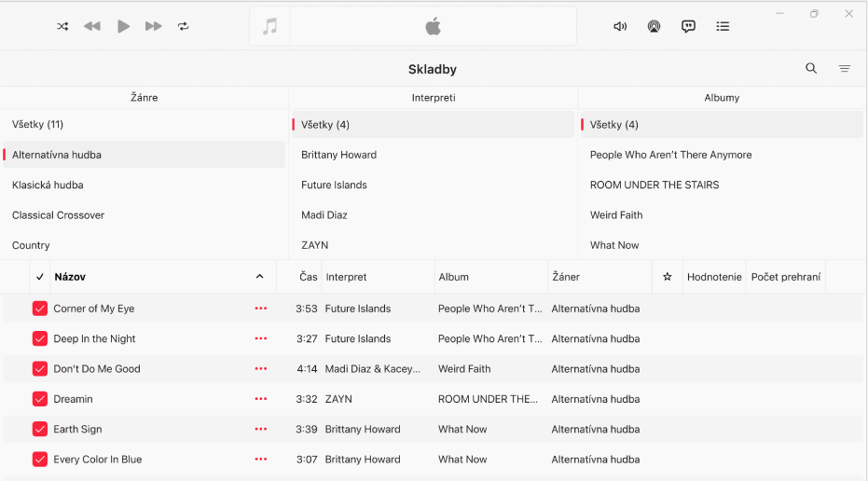Viewport: 868px width, 481px height.
Task: Start playback with the play button
Action: pos(123,26)
